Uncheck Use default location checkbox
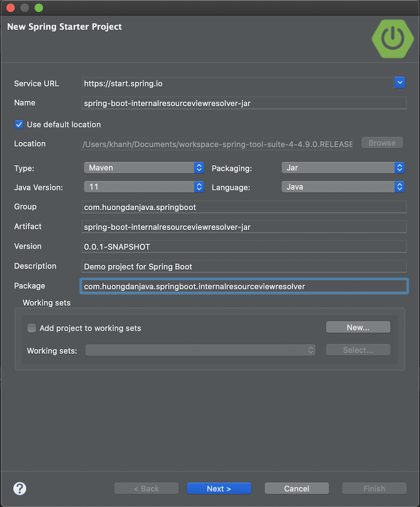Image resolution: width=420 pixels, height=507 pixels. pyautogui.click(x=20, y=124)
